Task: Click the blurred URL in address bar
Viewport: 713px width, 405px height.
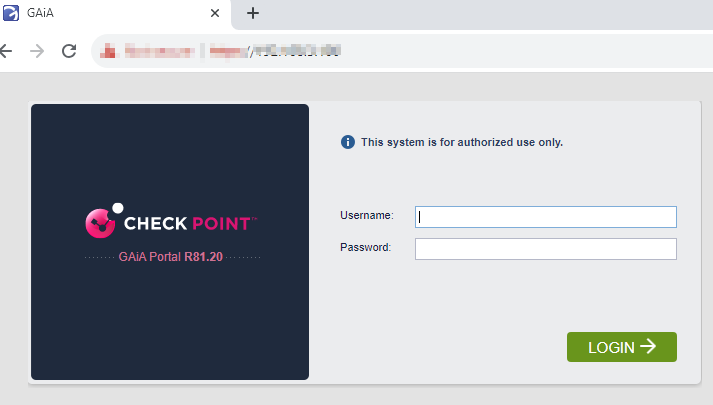Action: [x=275, y=51]
